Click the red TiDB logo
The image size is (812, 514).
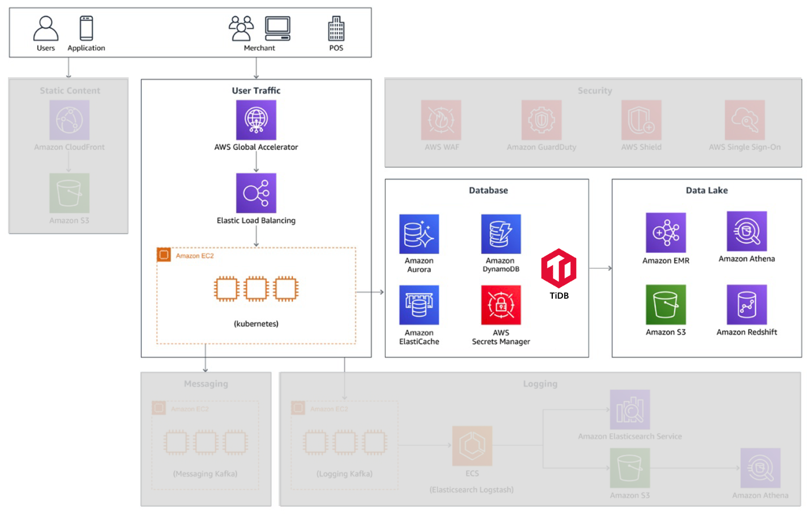pyautogui.click(x=559, y=268)
